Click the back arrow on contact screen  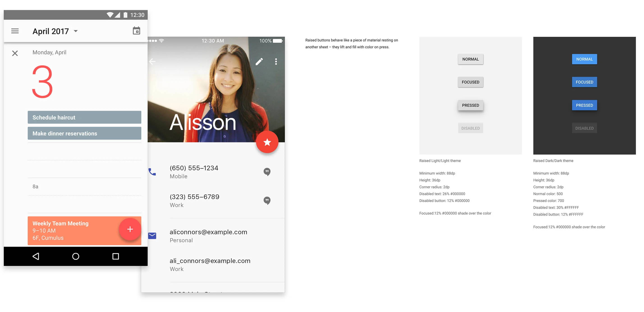[152, 62]
